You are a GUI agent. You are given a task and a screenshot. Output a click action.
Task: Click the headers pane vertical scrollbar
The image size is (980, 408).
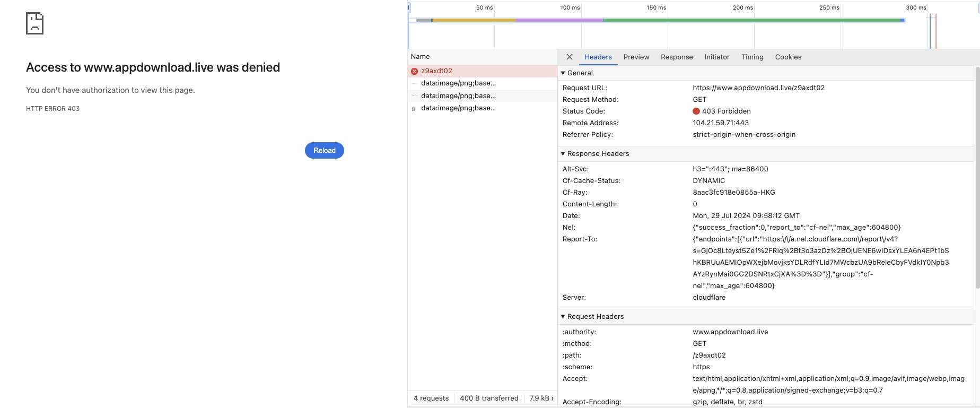click(977, 178)
